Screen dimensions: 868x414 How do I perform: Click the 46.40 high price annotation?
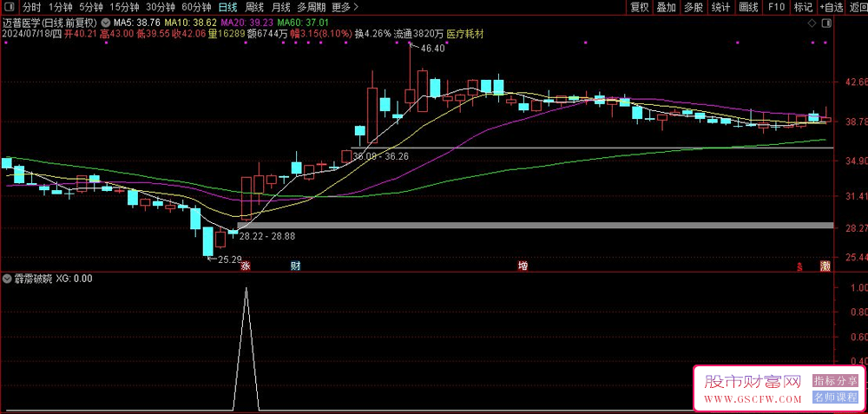tap(432, 48)
